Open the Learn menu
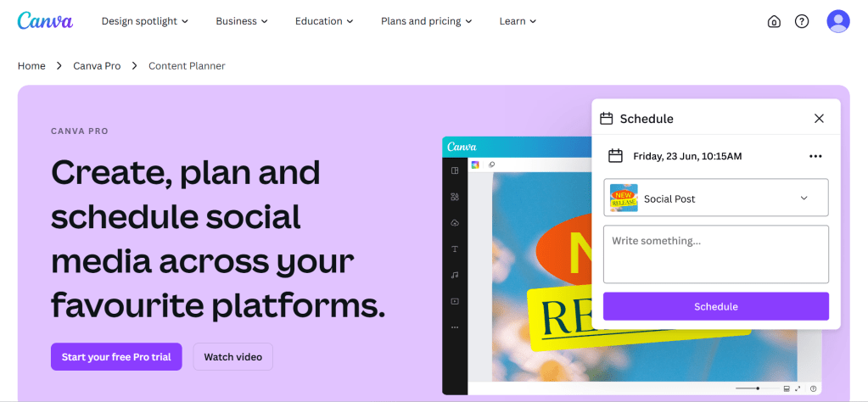The image size is (868, 402). click(518, 21)
